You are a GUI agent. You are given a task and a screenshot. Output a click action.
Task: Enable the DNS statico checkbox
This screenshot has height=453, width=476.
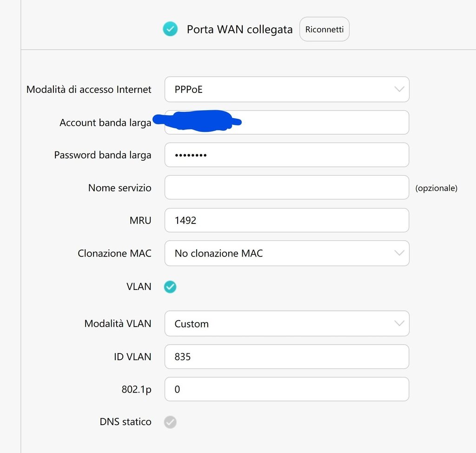[x=170, y=422]
